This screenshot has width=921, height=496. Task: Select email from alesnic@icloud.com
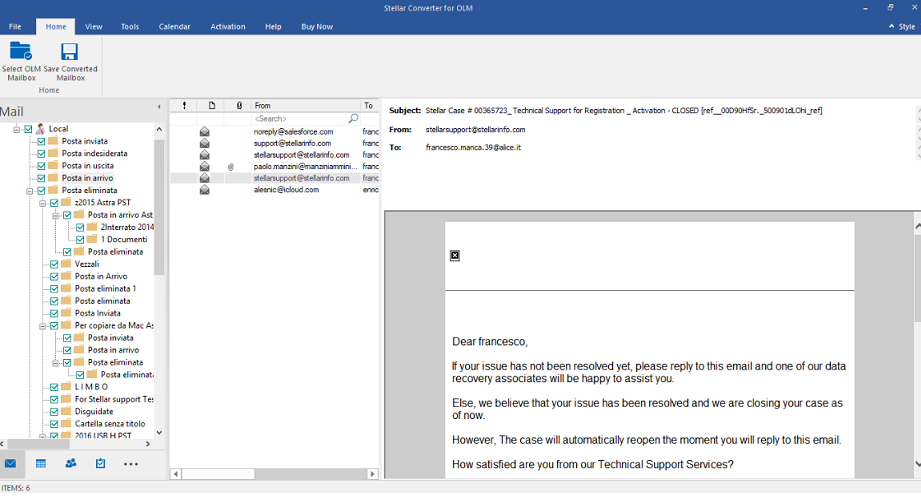pyautogui.click(x=286, y=189)
